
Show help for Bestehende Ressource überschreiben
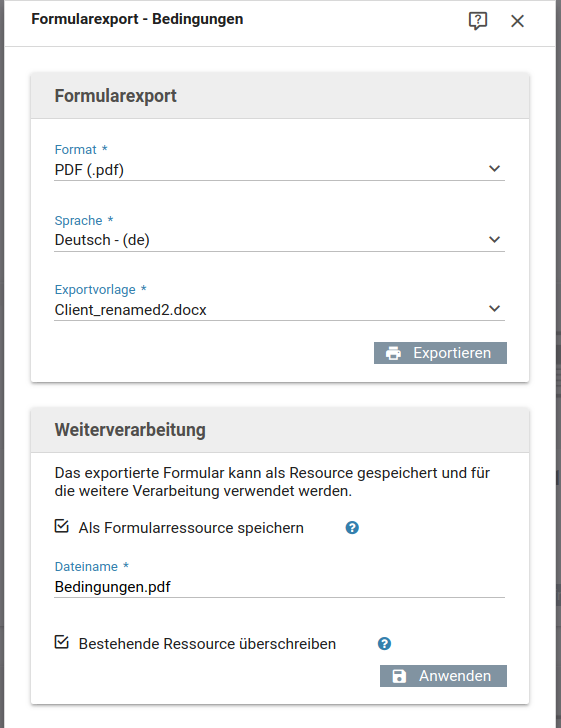tap(384, 644)
